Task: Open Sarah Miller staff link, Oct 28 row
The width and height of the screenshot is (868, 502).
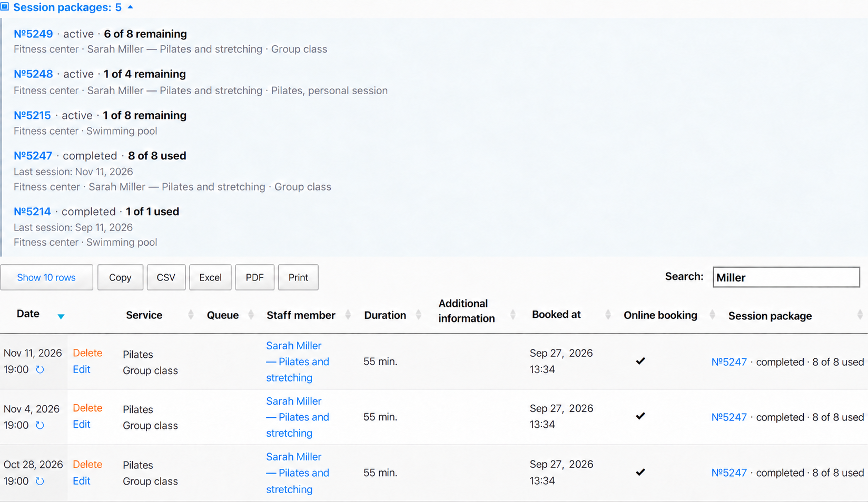Action: [x=298, y=473]
